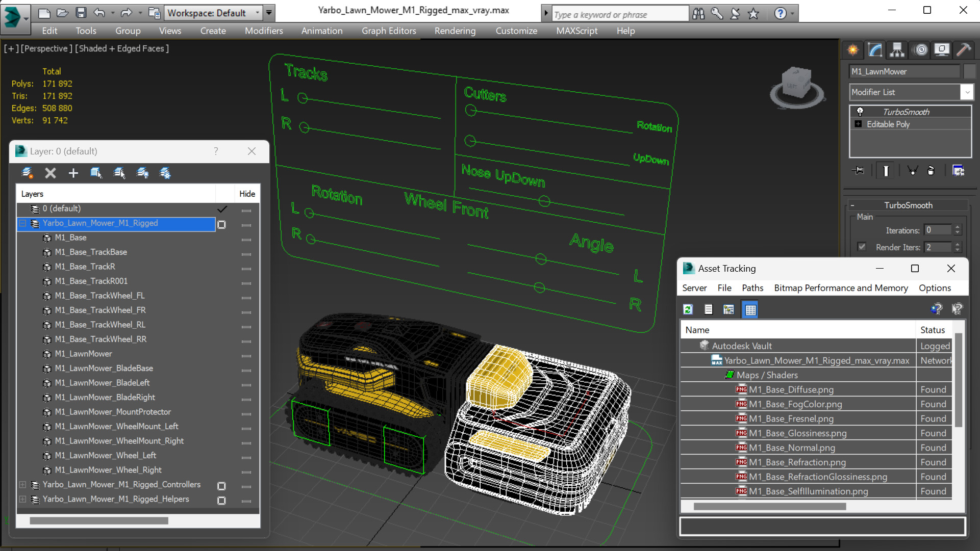The image size is (980, 551).
Task: Toggle TurboSmooth modifier lightbulb
Action: [x=860, y=112]
